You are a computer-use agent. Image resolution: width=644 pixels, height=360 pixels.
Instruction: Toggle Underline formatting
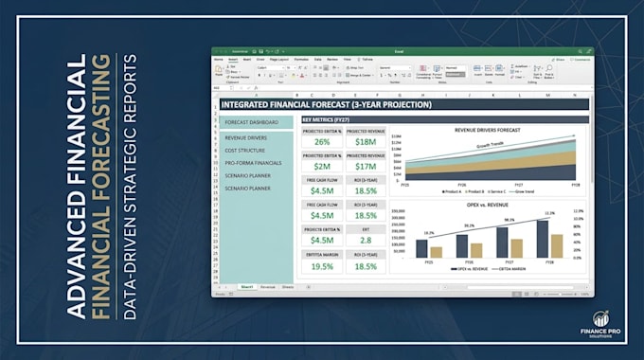[x=270, y=75]
